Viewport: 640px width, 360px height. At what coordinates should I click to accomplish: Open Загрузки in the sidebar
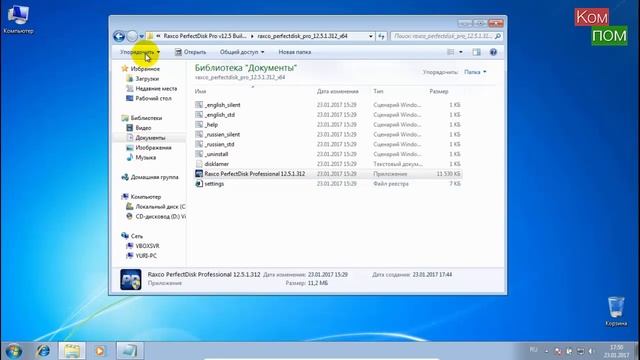tap(142, 79)
